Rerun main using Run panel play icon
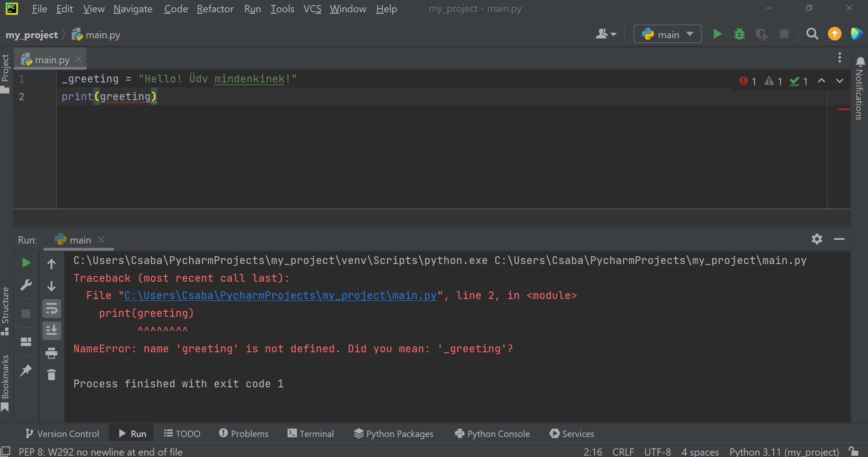Screen dimensions: 868x457 [26, 263]
